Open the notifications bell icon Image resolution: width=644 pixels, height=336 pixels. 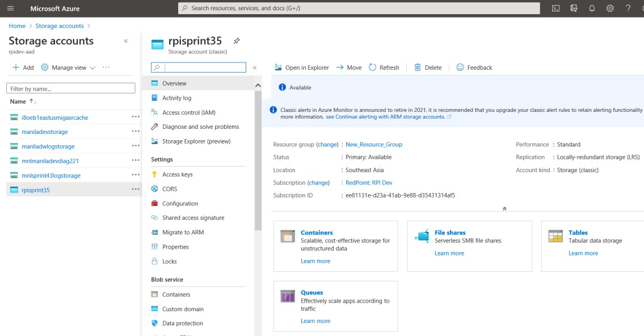(x=592, y=9)
